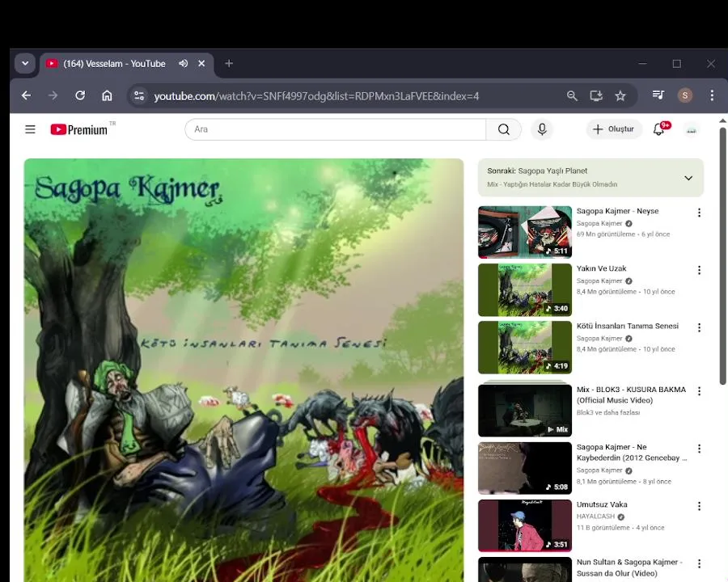The height and width of the screenshot is (582, 728).
Task: Open options menu for Umutsuz Vaka
Action: pyautogui.click(x=699, y=506)
